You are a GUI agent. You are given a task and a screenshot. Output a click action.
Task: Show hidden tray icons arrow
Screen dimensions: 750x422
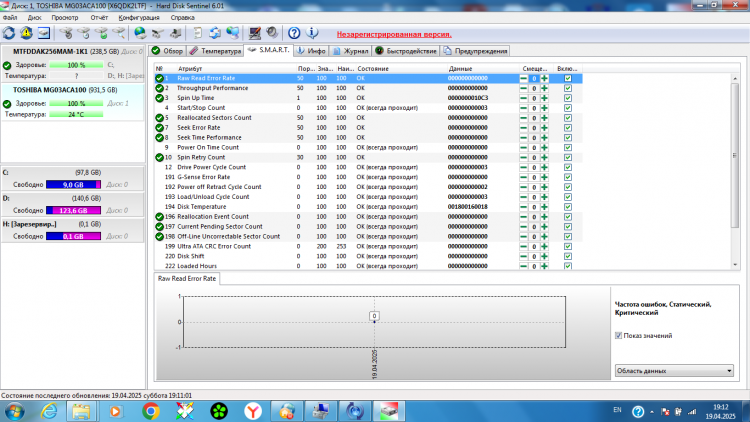click(x=652, y=411)
